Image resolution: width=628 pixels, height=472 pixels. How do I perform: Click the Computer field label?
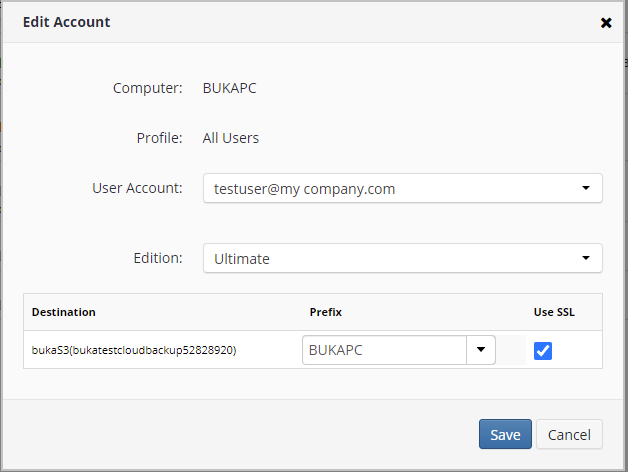click(147, 88)
